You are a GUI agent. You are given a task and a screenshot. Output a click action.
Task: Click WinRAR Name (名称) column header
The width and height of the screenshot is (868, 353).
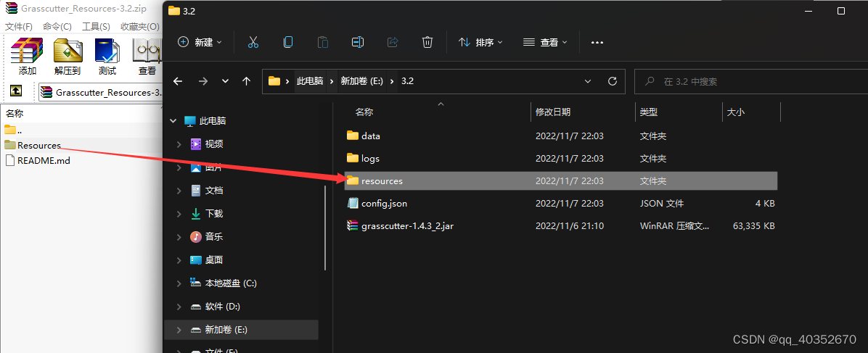coord(15,113)
